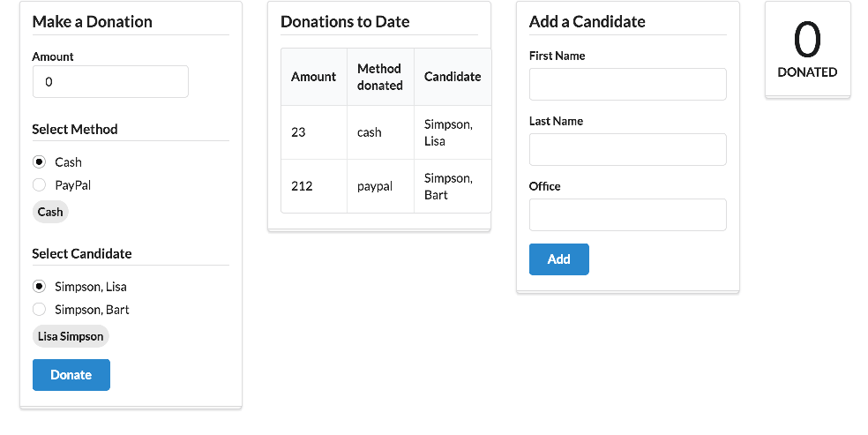The height and width of the screenshot is (435, 868).
Task: Click the Cash label below methods
Action: click(50, 212)
